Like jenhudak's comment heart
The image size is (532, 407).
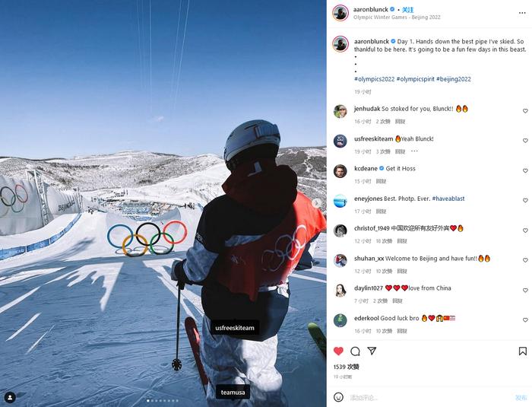525,111
